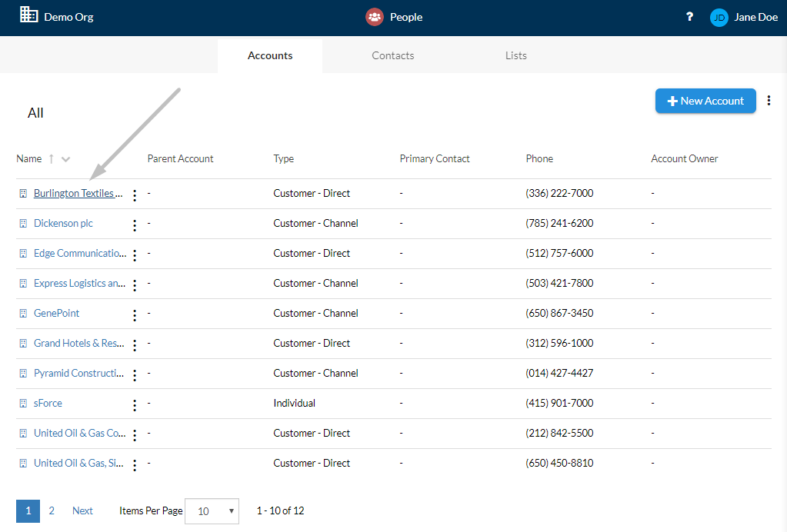Screen dimensions: 787x532
Task: Switch to the Contacts tab
Action: 393,55
